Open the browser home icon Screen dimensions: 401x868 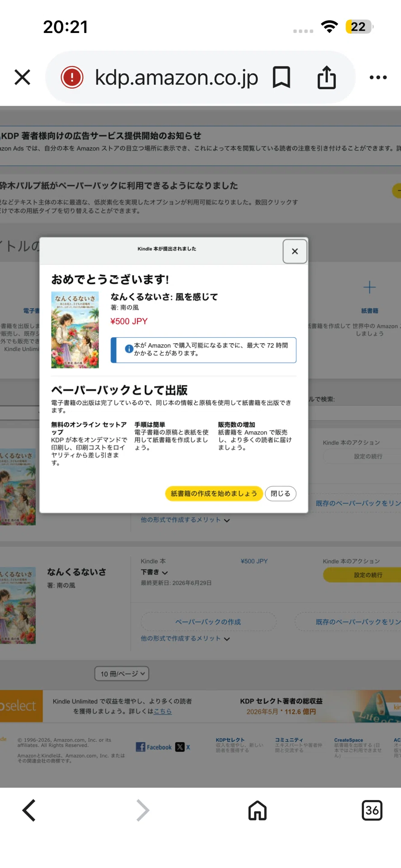pyautogui.click(x=257, y=810)
